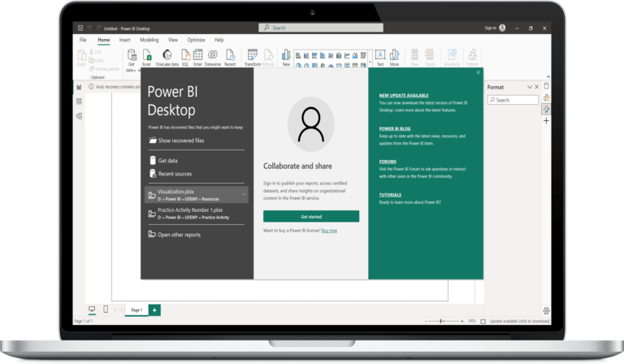Click the Sign in text
The image size is (624, 364).
tap(490, 28)
